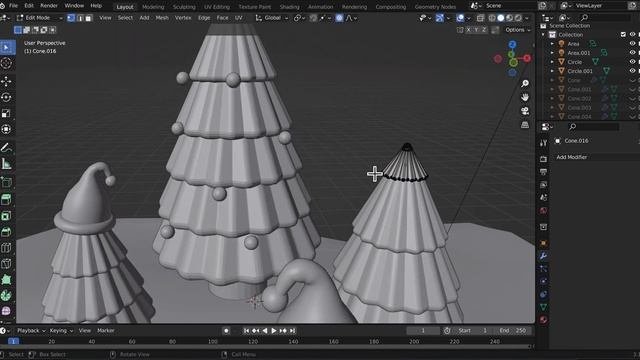640x360 pixels.
Task: Expand the Area.001 outliner item
Action: click(x=552, y=53)
